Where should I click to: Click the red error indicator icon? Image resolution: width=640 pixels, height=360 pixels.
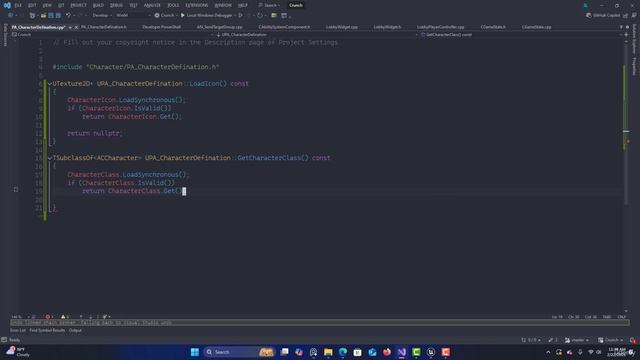pos(48,317)
